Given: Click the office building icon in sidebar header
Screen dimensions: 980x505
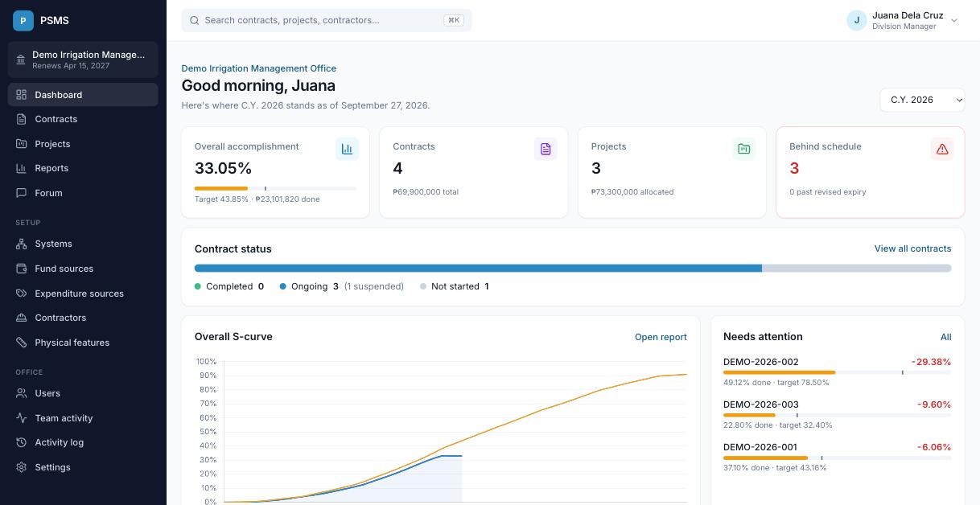Looking at the screenshot, I should (21, 60).
